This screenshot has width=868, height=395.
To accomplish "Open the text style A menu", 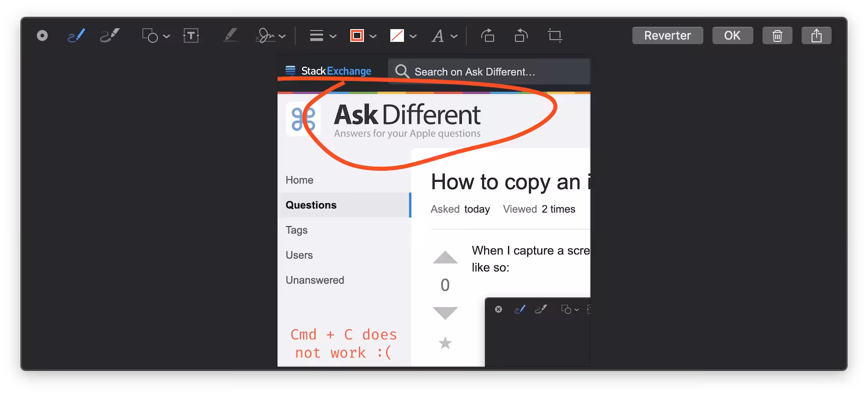I will tap(438, 35).
